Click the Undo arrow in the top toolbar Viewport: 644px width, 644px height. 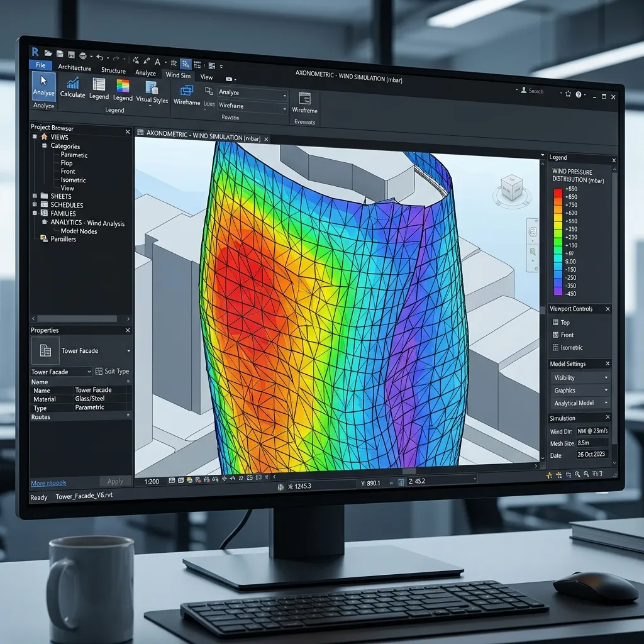click(x=99, y=58)
